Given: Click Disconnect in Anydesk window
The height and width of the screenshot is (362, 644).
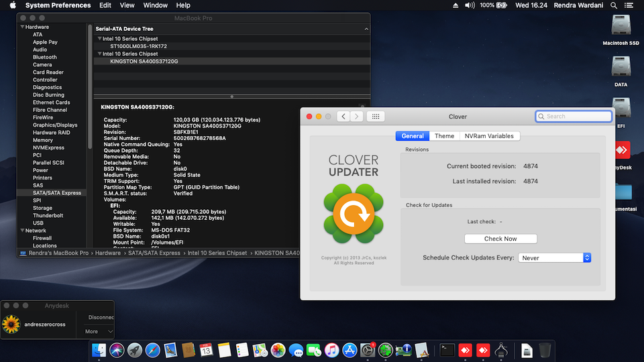Looking at the screenshot, I should [x=101, y=317].
